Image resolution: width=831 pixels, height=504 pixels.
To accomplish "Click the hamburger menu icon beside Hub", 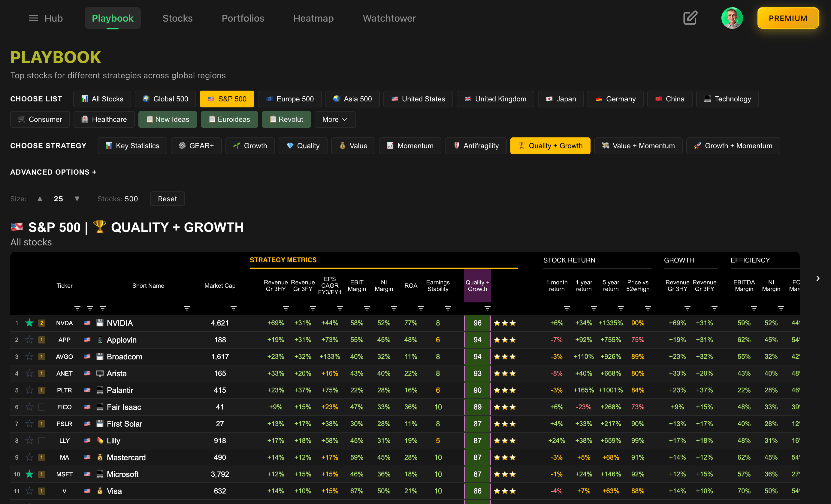I will click(x=33, y=18).
